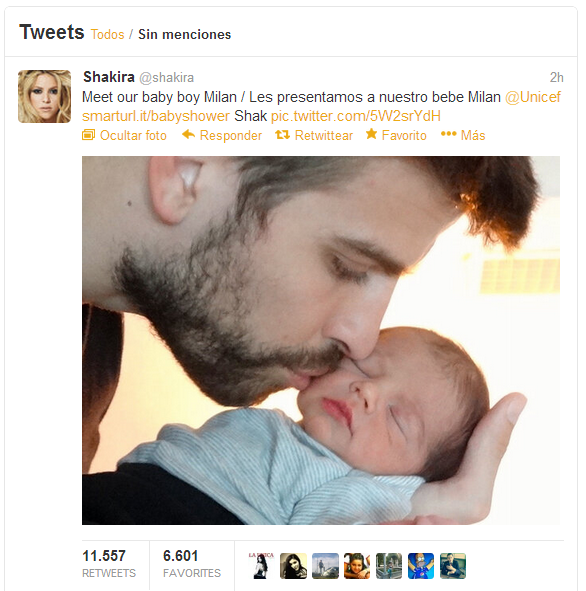Open the 2h tweet timestamp
The width and height of the screenshot is (586, 591).
click(x=556, y=77)
